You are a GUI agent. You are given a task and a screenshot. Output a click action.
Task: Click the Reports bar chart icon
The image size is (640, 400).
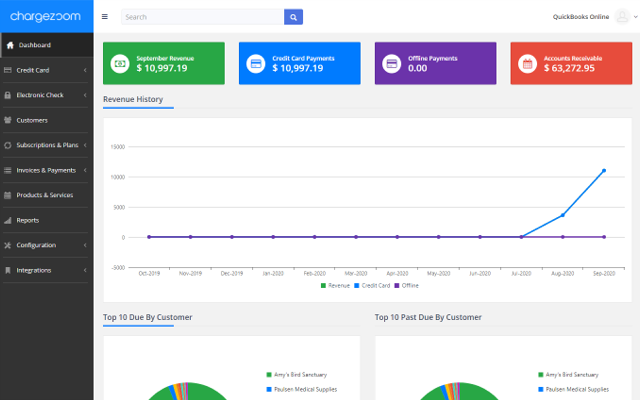pyautogui.click(x=7, y=220)
